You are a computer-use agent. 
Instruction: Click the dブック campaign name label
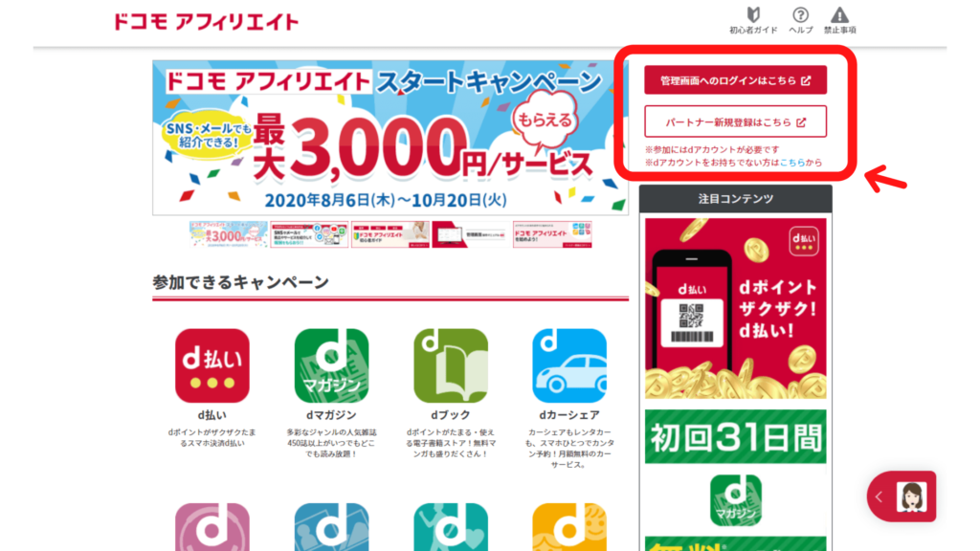click(451, 415)
